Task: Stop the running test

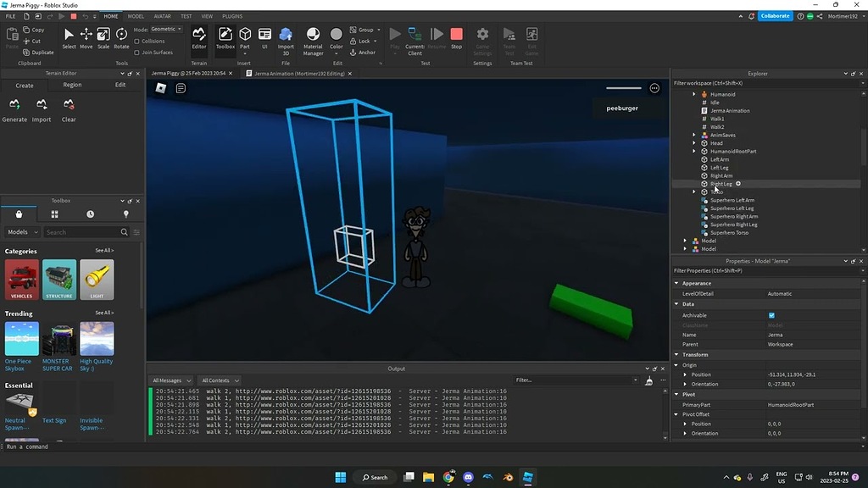Action: 456,39
